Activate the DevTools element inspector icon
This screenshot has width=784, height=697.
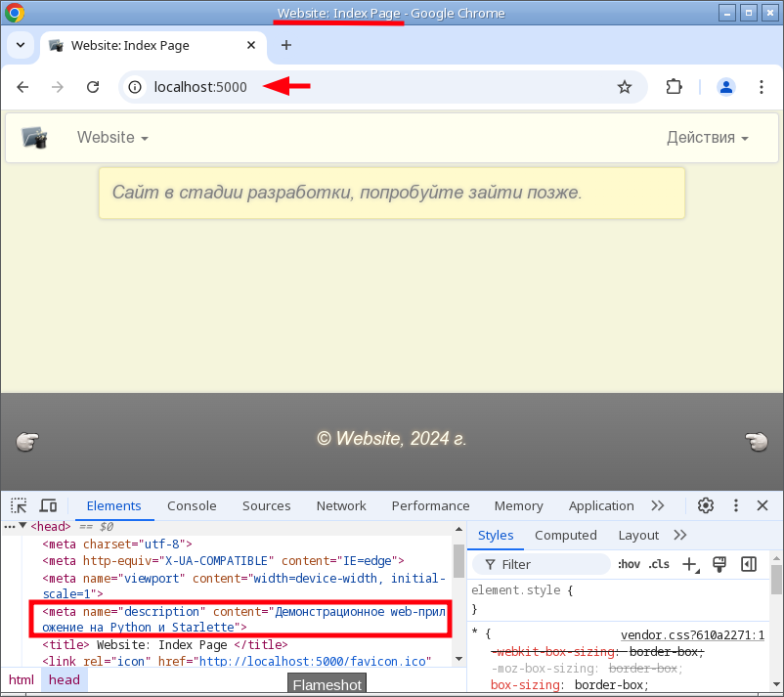[19, 506]
